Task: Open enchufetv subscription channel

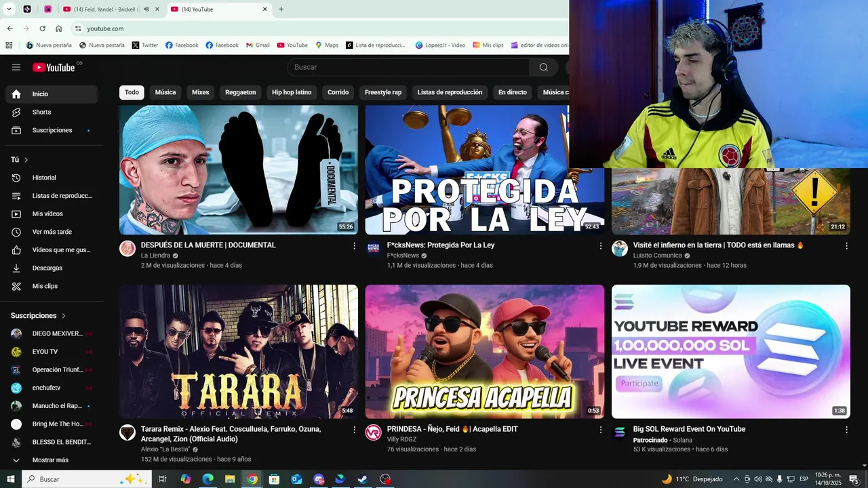Action: [x=52, y=388]
